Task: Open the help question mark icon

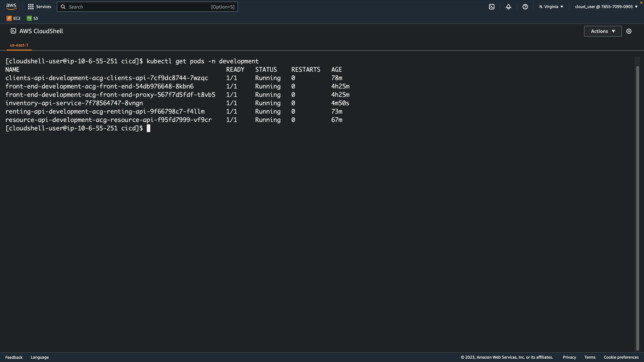Action: (525, 7)
